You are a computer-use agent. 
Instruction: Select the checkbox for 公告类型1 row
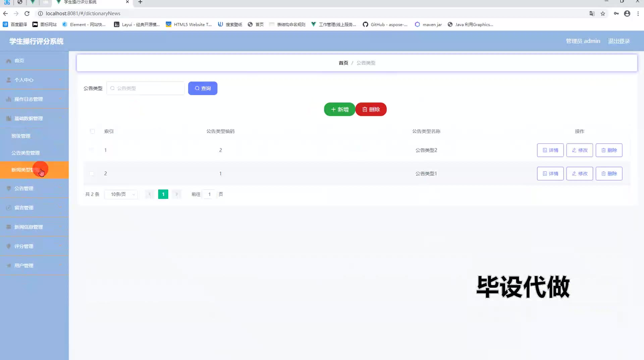(92, 174)
